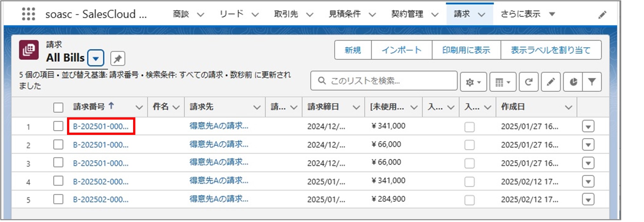Click 表示ラベルを割り当て button
The image size is (644, 222).
551,50
